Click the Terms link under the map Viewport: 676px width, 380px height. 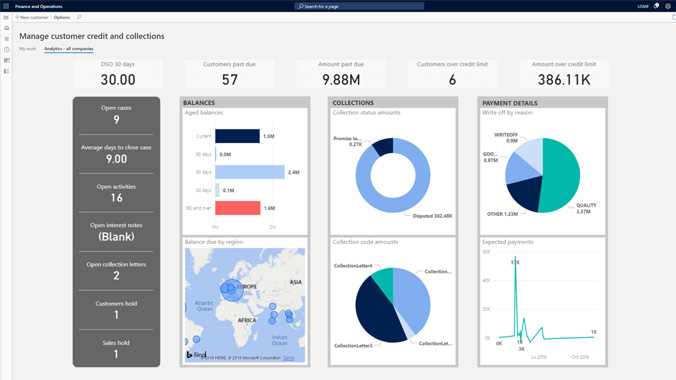coord(288,358)
